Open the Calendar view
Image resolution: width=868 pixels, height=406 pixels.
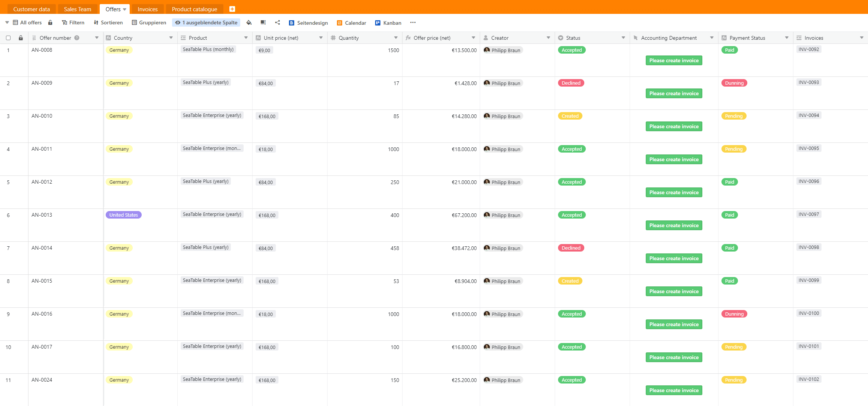coord(355,23)
